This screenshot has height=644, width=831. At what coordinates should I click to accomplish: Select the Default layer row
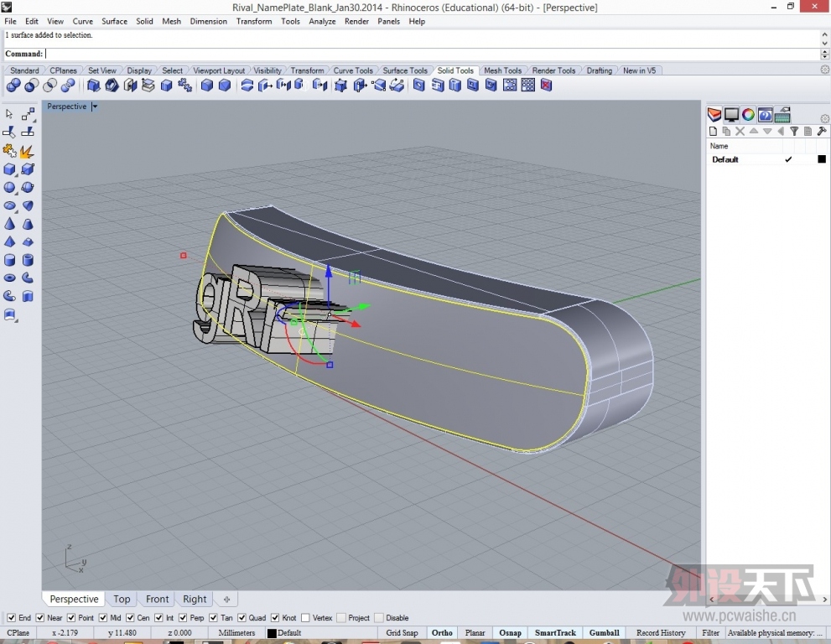click(x=767, y=159)
